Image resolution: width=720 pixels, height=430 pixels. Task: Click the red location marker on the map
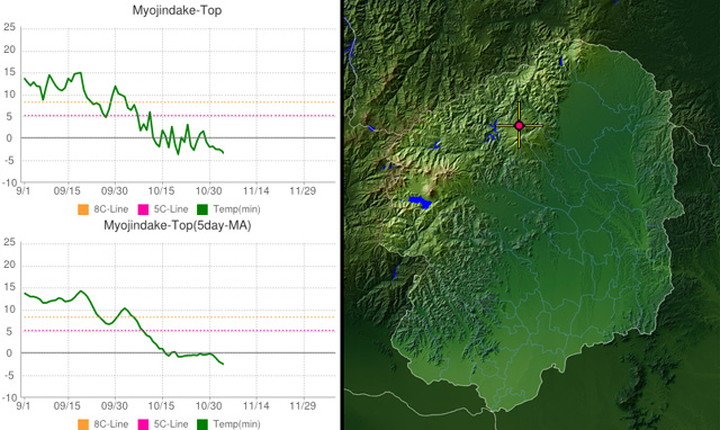pyautogui.click(x=519, y=125)
